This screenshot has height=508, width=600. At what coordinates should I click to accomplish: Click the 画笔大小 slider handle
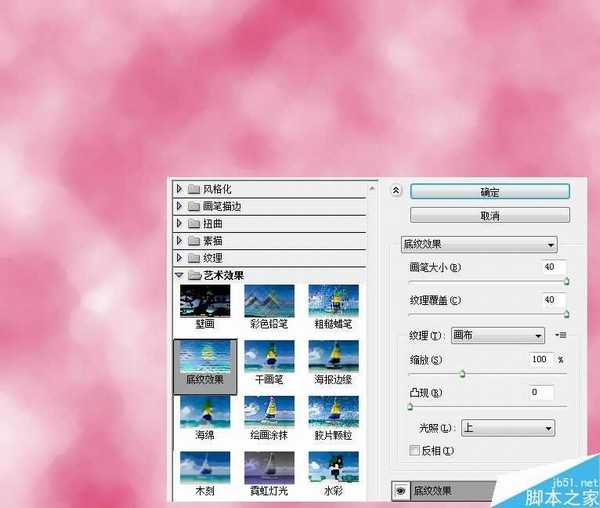point(566,282)
